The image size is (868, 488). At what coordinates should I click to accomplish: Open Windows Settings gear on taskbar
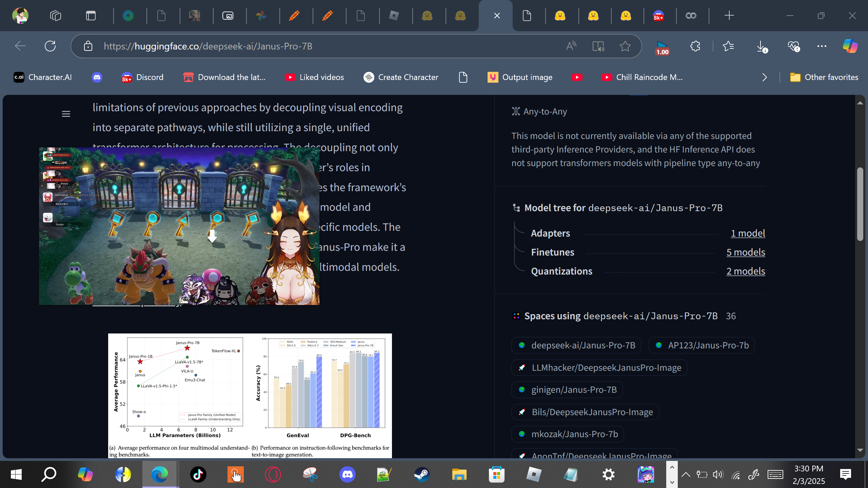(x=608, y=474)
